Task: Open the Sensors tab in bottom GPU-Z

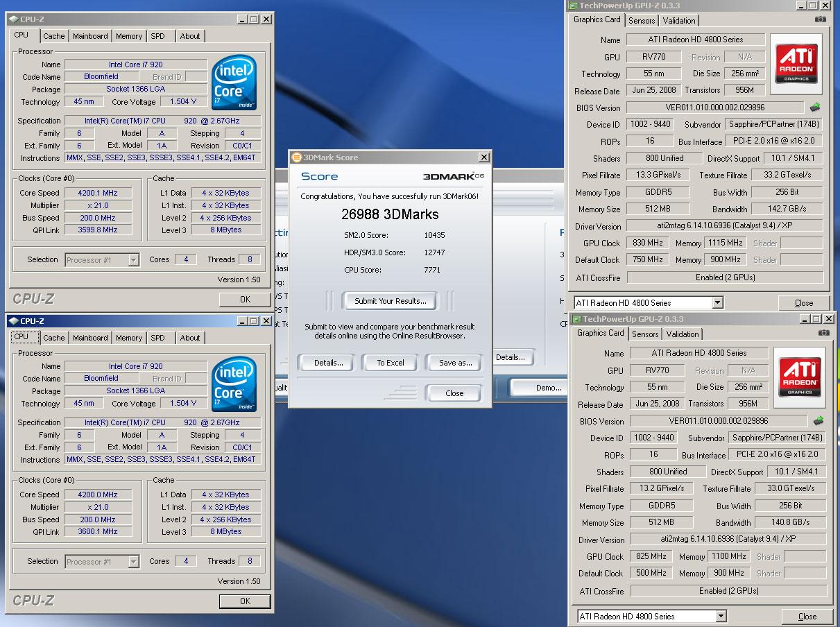Action: point(645,334)
